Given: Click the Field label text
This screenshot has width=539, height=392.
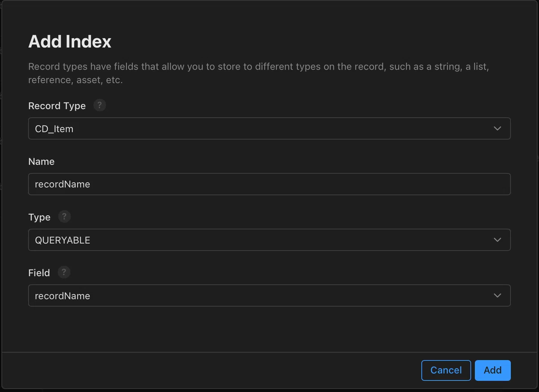Looking at the screenshot, I should click(39, 273).
